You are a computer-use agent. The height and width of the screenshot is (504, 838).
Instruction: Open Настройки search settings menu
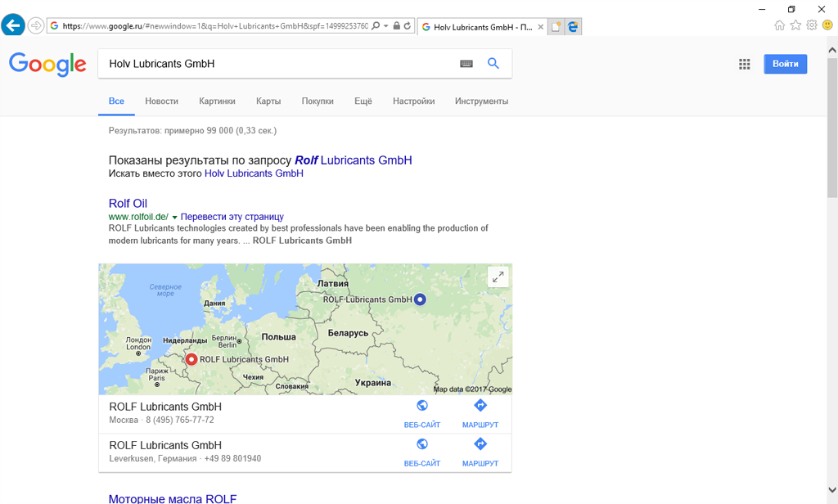[x=413, y=101]
